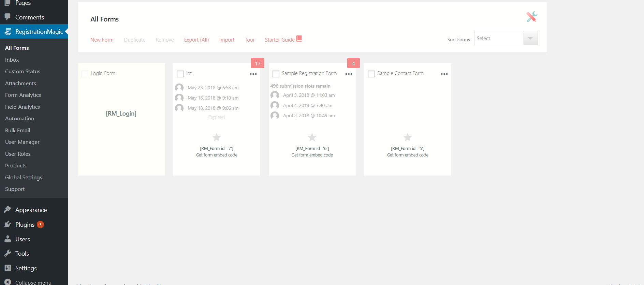Expand the int form options menu
Viewport: 644px width, 285px height.
click(x=253, y=74)
